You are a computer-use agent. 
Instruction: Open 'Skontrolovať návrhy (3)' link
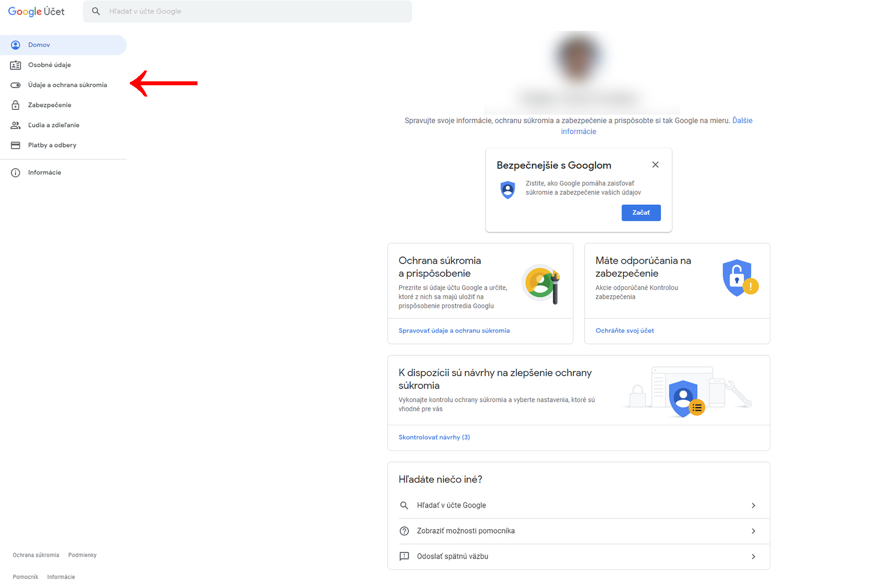[434, 438]
